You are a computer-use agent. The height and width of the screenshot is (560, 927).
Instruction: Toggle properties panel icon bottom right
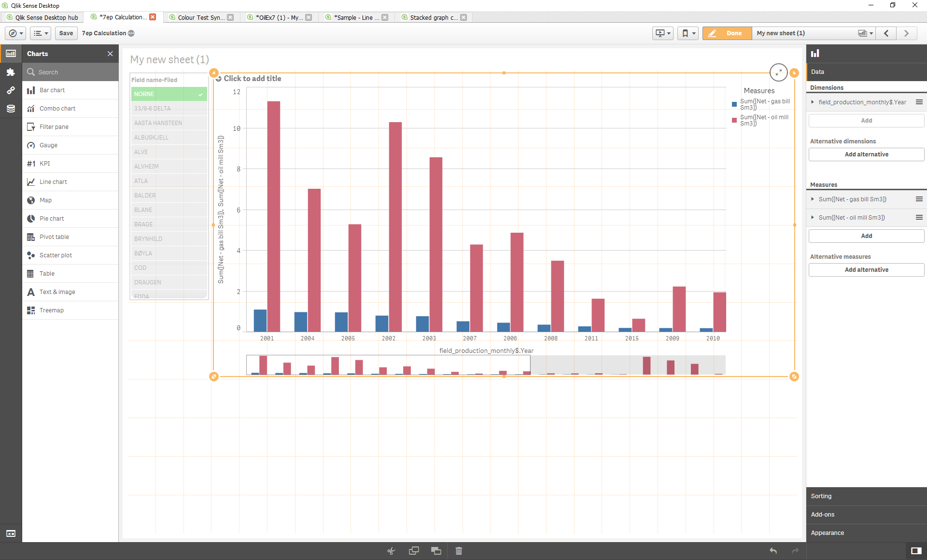click(916, 551)
